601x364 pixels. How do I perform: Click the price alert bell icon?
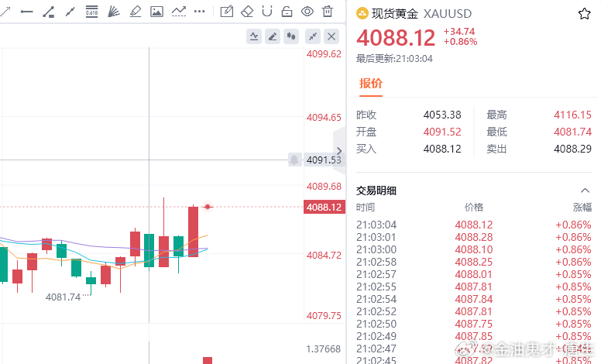click(x=294, y=160)
